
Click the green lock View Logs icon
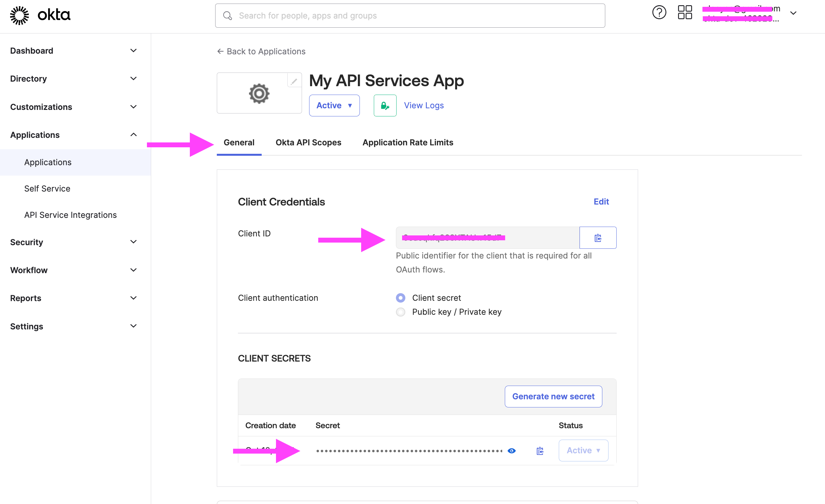point(384,105)
